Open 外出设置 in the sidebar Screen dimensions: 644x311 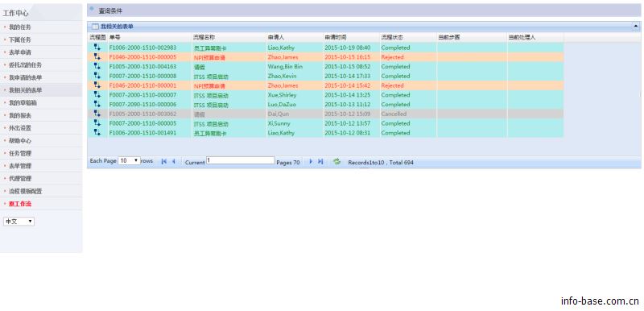click(x=19, y=128)
